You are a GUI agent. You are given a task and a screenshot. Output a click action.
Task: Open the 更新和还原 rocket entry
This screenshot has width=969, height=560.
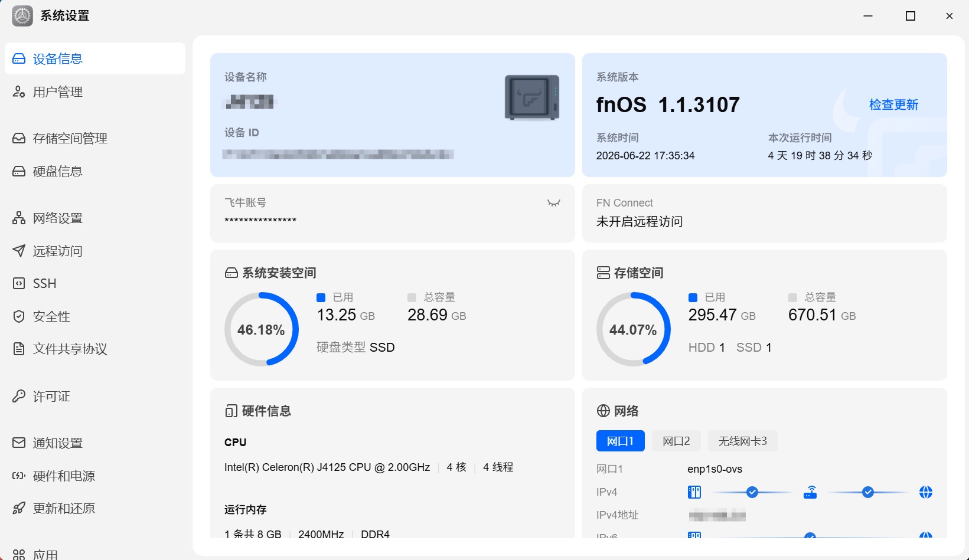pyautogui.click(x=94, y=509)
